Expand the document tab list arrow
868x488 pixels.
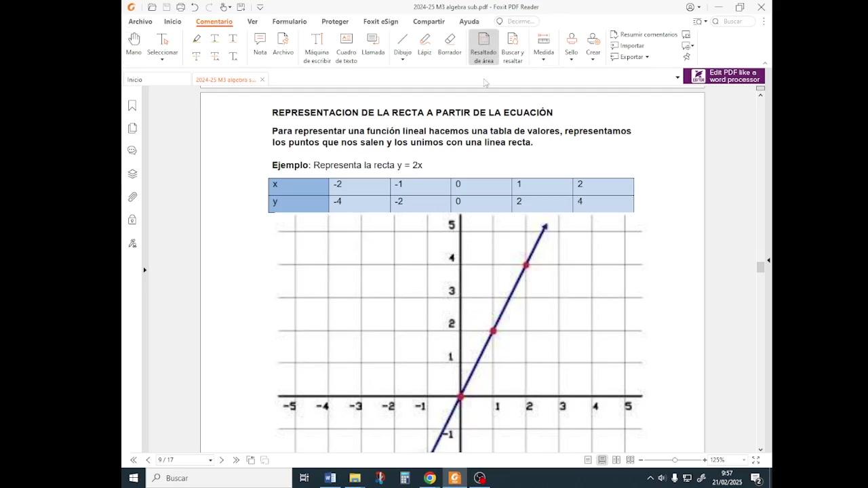(677, 77)
